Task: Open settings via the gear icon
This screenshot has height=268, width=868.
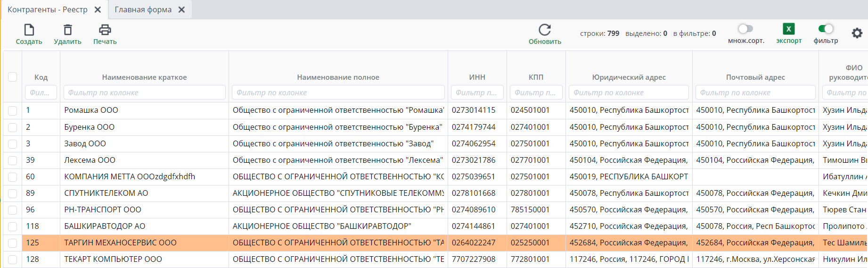Action: point(857,33)
